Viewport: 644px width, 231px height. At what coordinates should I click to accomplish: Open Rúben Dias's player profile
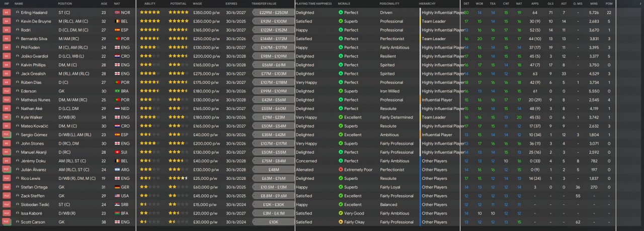(x=31, y=82)
